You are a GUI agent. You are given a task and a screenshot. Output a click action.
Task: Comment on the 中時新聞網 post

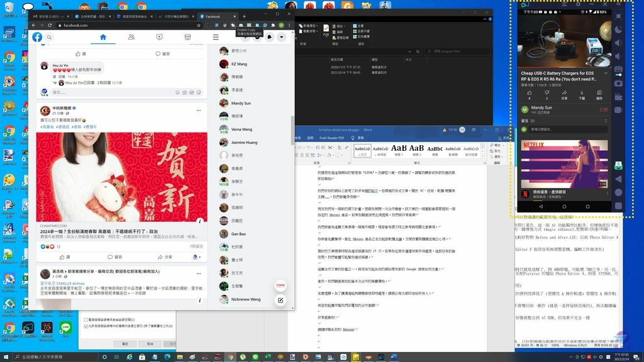pos(115,257)
